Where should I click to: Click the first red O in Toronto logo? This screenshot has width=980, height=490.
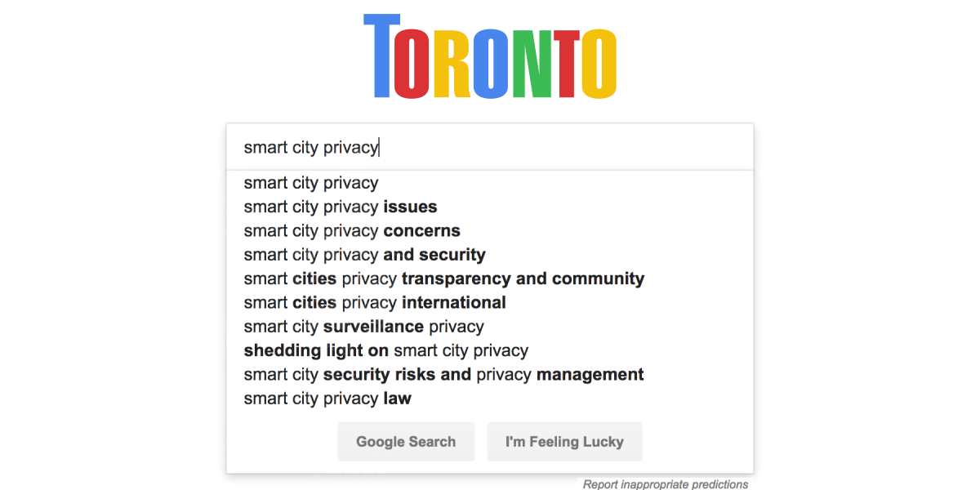[x=412, y=64]
